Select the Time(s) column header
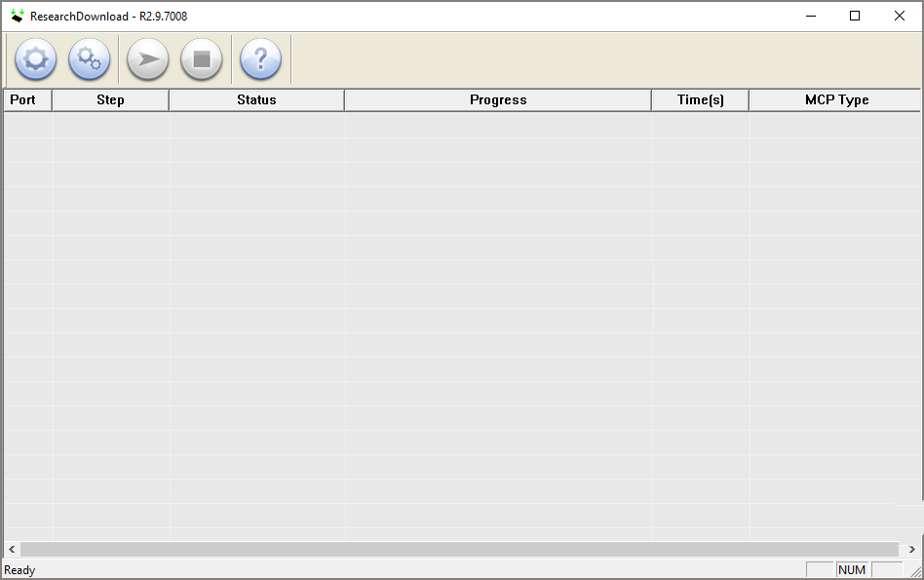Viewport: 924px width, 580px height. point(700,99)
